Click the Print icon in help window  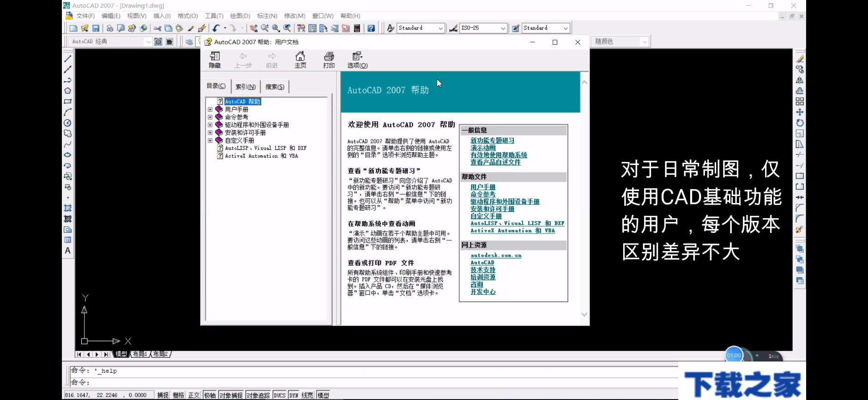[x=329, y=60]
